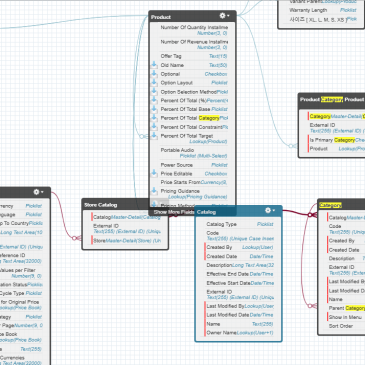Screen dimensions: 365x365
Task: Open gear menu on the leftmost object
Action: tap(38, 192)
